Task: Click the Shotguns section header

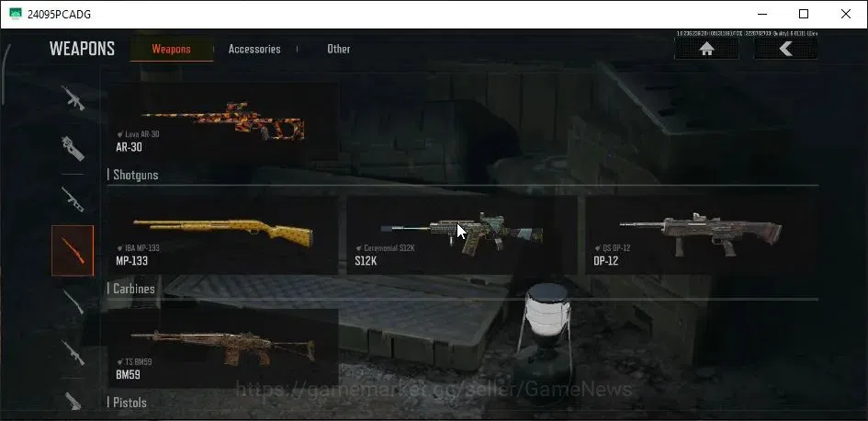Action: (x=135, y=175)
